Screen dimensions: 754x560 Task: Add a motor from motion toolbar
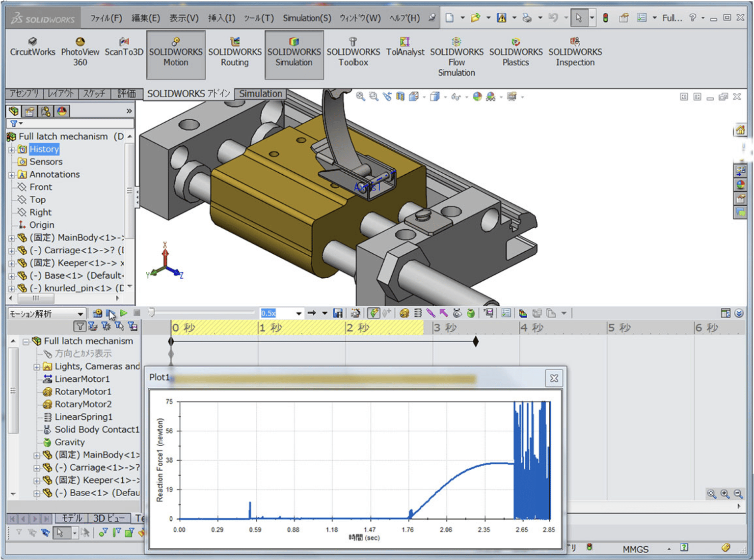pos(404,313)
